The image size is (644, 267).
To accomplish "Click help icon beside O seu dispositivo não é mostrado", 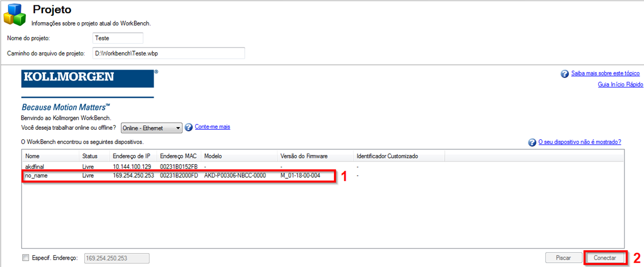I will coord(532,142).
